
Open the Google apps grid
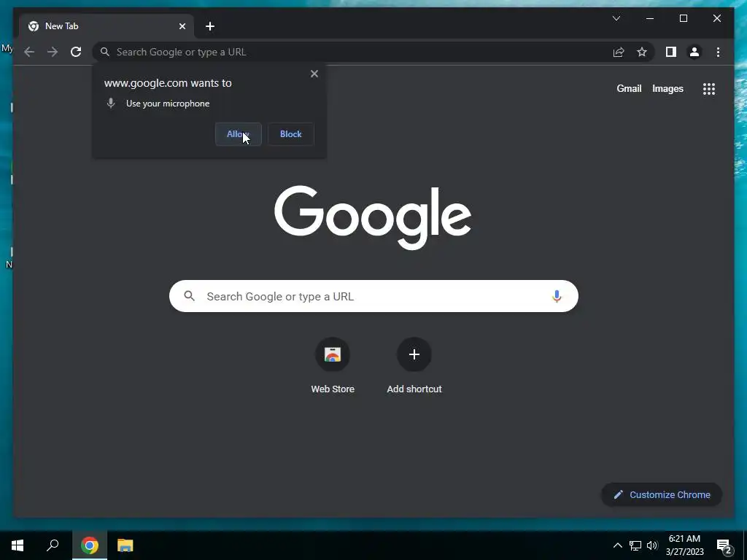[709, 89]
